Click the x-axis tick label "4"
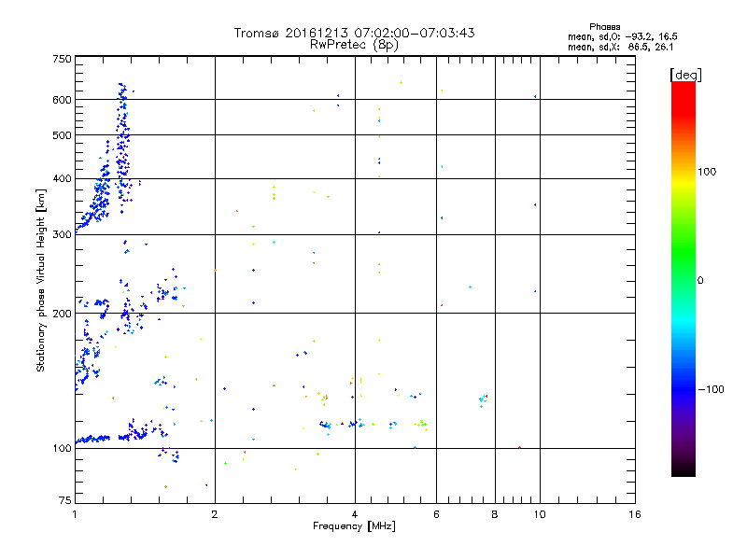This screenshot has height=560, width=747. coord(355,514)
